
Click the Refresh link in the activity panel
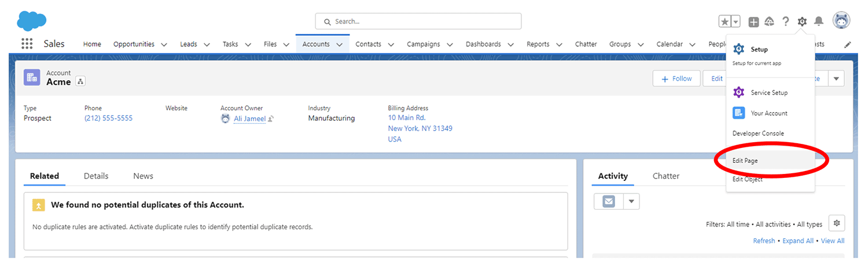click(764, 241)
